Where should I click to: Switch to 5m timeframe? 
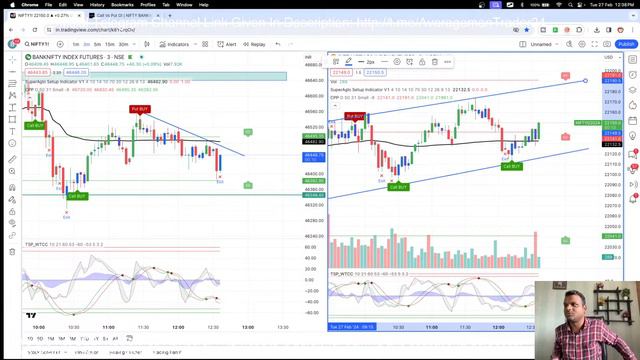click(97, 44)
